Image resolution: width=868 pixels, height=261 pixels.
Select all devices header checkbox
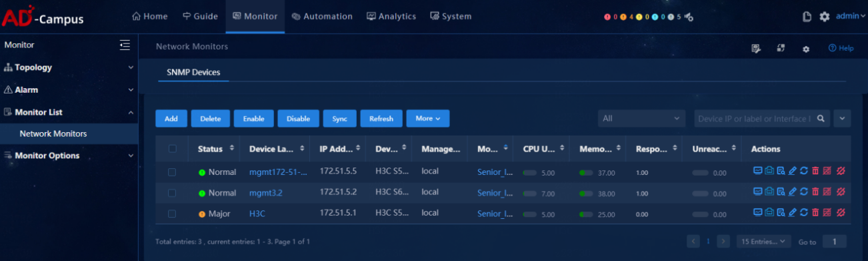pos(173,149)
